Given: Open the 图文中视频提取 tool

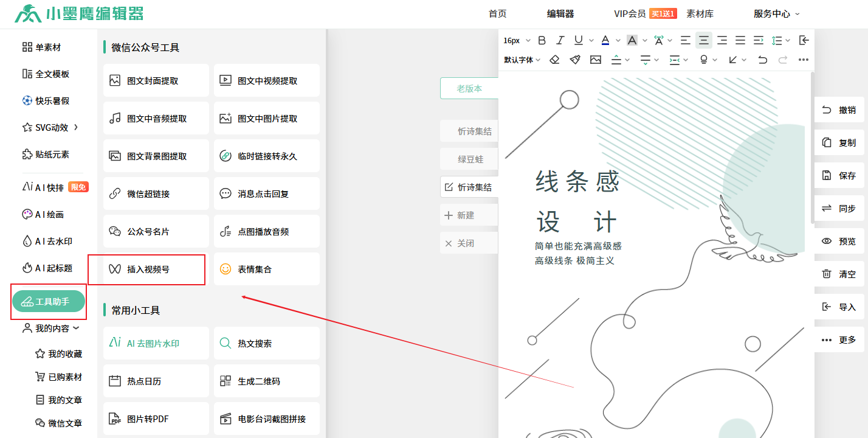Looking at the screenshot, I should [267, 80].
